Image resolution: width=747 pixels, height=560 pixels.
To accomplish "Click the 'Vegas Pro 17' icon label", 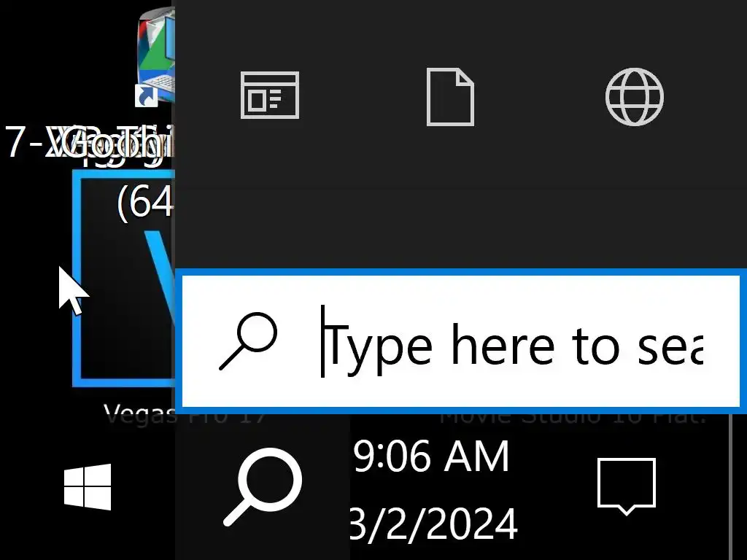I will click(186, 415).
